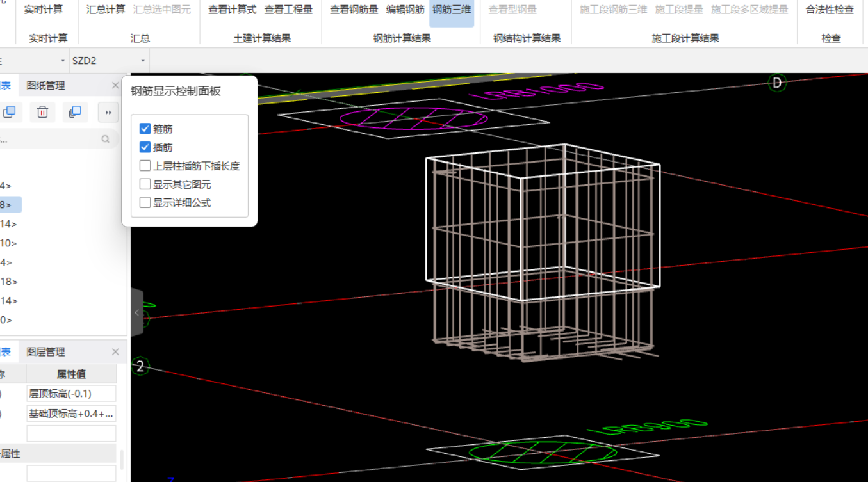Enable 显示详细公式 option

(x=145, y=203)
